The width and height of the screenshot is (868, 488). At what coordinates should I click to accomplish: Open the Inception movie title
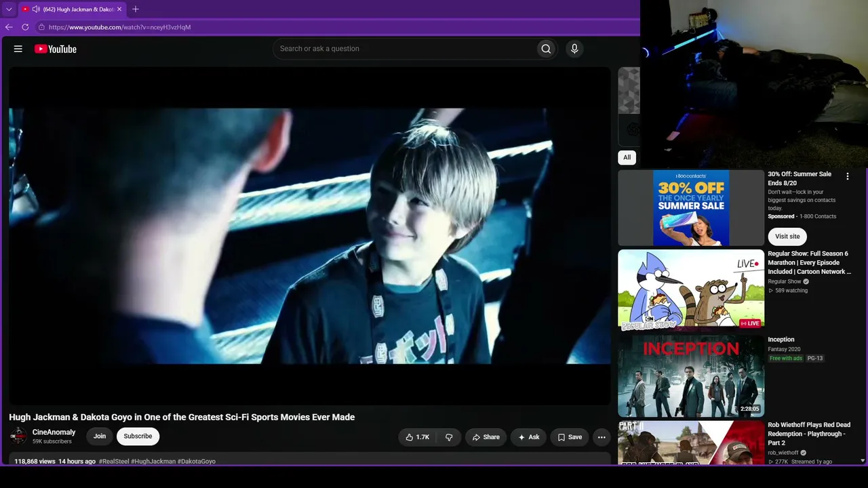coord(781,340)
